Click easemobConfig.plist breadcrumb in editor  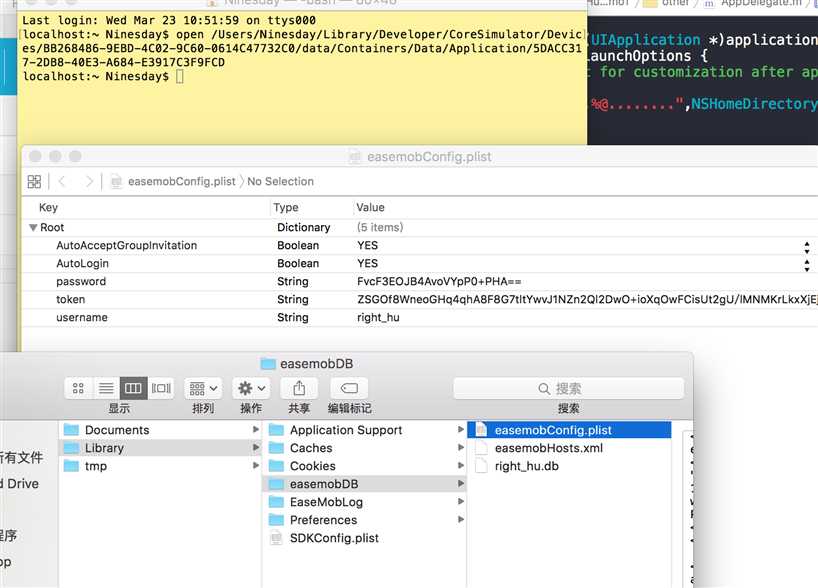point(182,182)
